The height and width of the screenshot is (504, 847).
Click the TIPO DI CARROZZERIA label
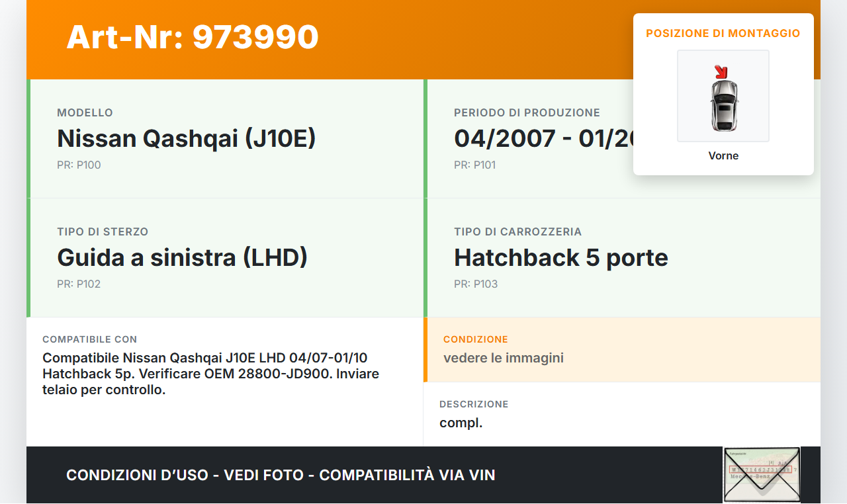coord(517,232)
